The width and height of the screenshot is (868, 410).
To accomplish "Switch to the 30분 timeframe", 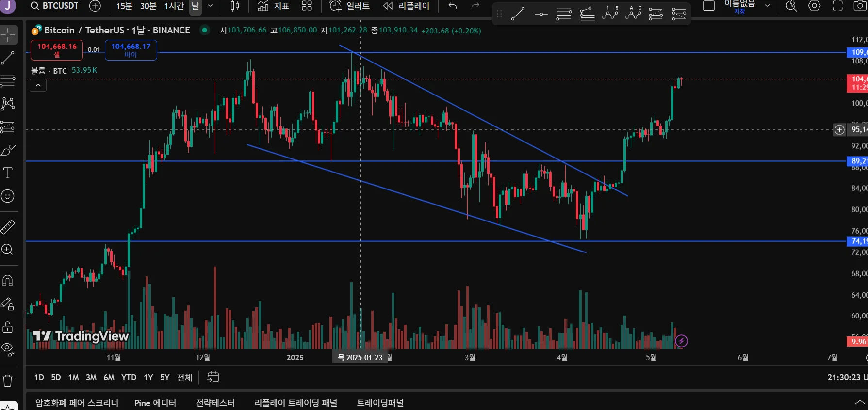I will coord(148,6).
